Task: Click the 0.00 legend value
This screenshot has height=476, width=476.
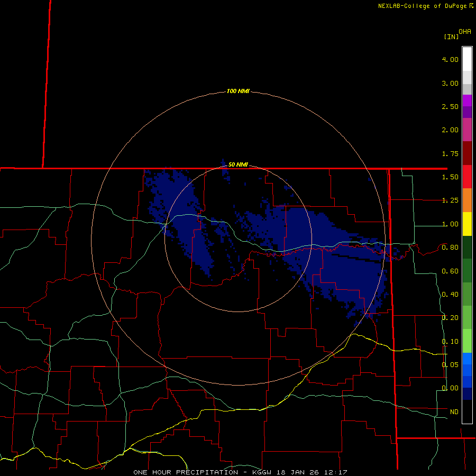Action: pos(450,388)
